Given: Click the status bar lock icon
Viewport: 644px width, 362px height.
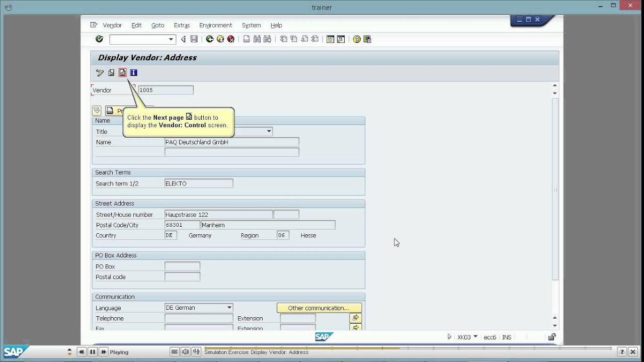Looking at the screenshot, I should point(552,337).
